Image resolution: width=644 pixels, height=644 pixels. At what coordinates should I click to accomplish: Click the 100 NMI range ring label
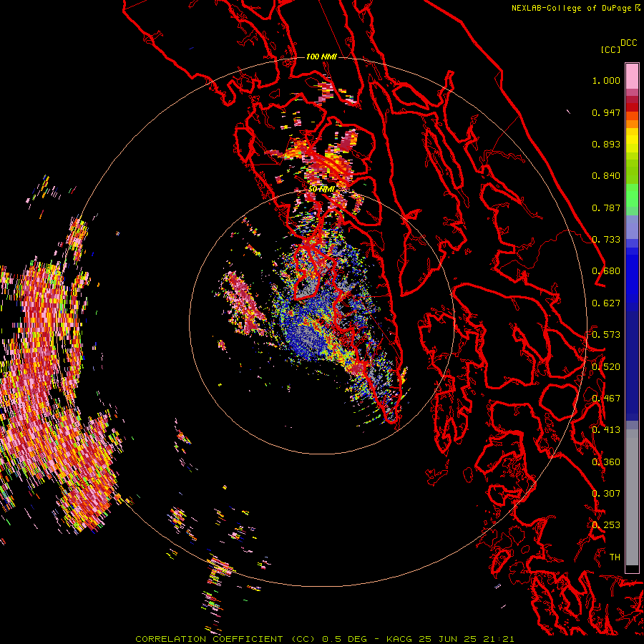[321, 57]
